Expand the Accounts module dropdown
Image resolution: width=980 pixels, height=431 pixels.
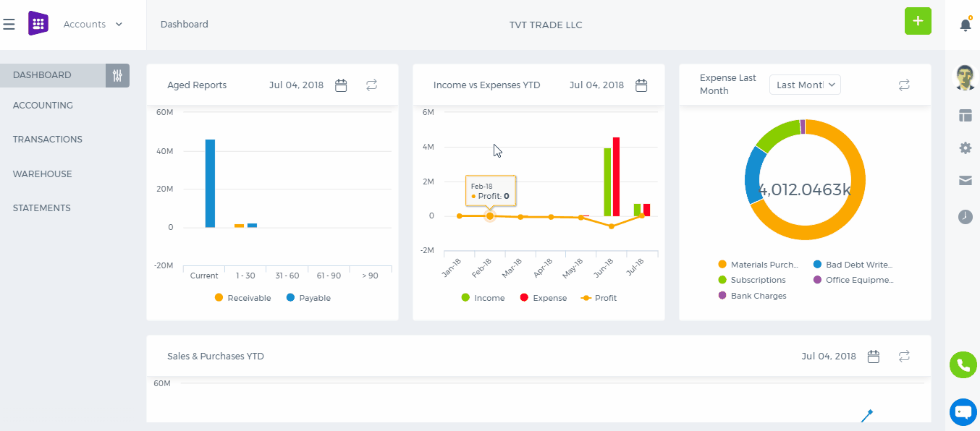[x=93, y=25]
